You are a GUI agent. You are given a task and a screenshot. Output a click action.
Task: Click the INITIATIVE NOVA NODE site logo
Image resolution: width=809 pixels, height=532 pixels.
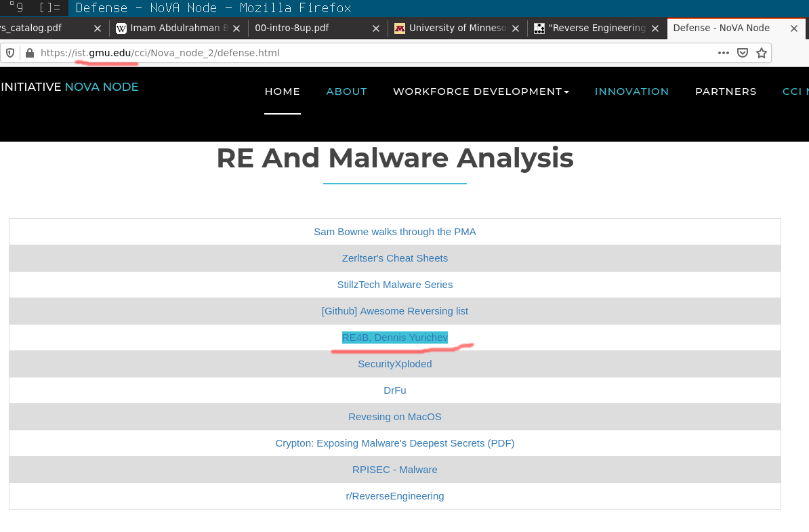coord(70,87)
